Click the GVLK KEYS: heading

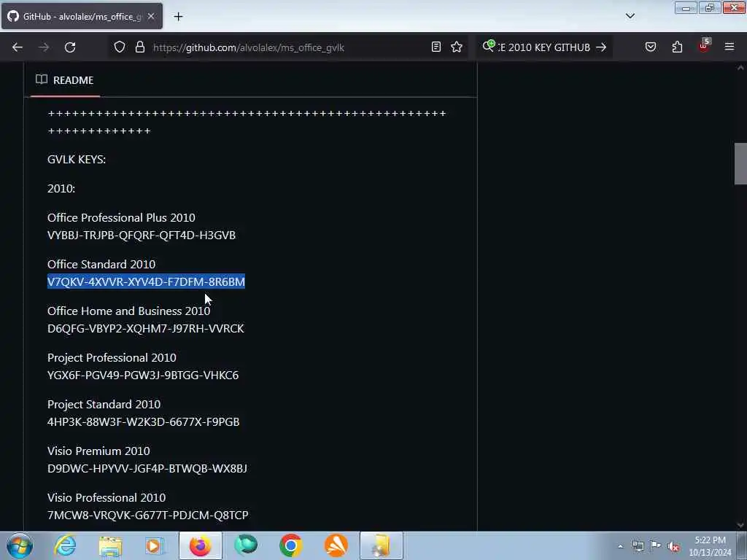pos(77,160)
